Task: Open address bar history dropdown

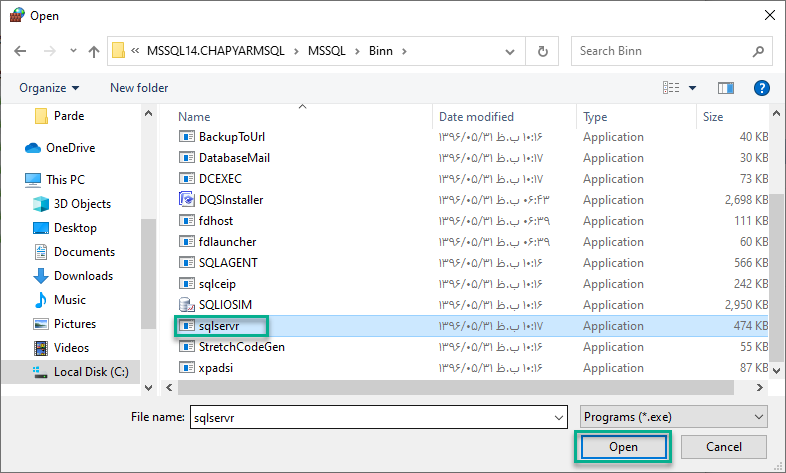Action: tap(510, 52)
